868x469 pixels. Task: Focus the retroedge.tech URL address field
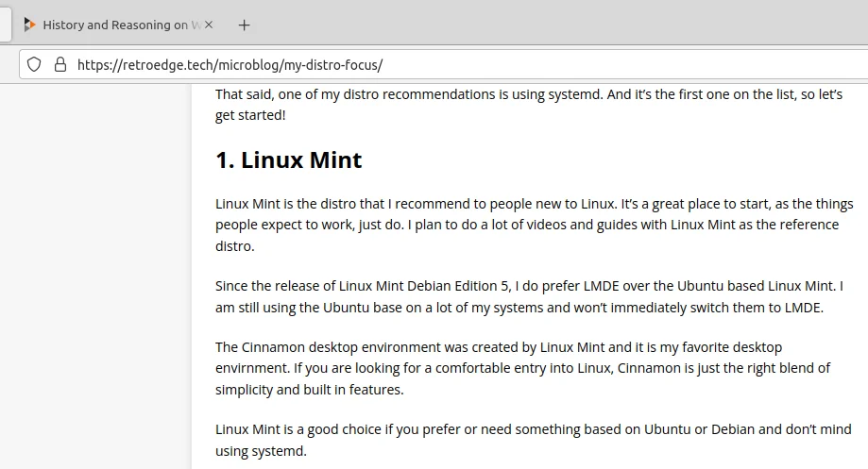(443, 65)
